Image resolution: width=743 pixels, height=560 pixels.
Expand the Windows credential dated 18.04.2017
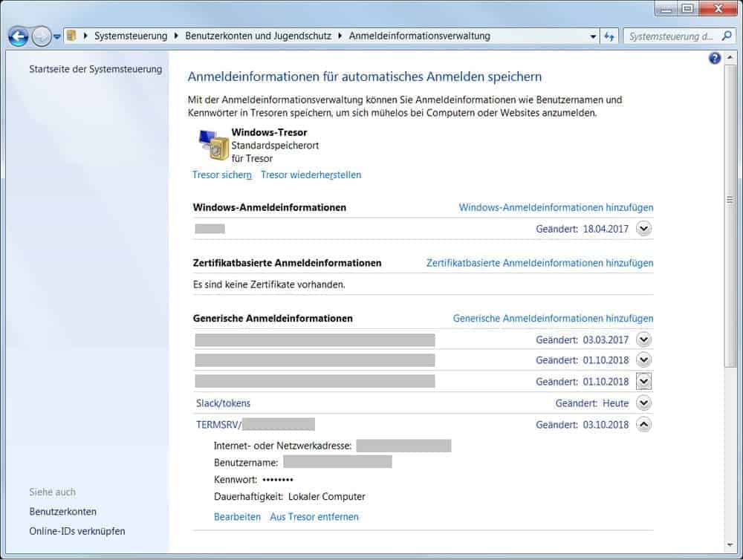tap(644, 229)
